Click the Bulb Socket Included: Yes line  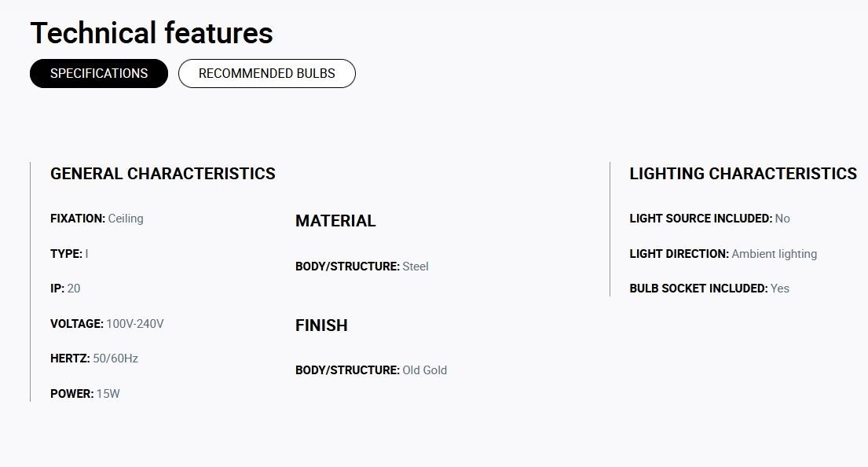[709, 289]
